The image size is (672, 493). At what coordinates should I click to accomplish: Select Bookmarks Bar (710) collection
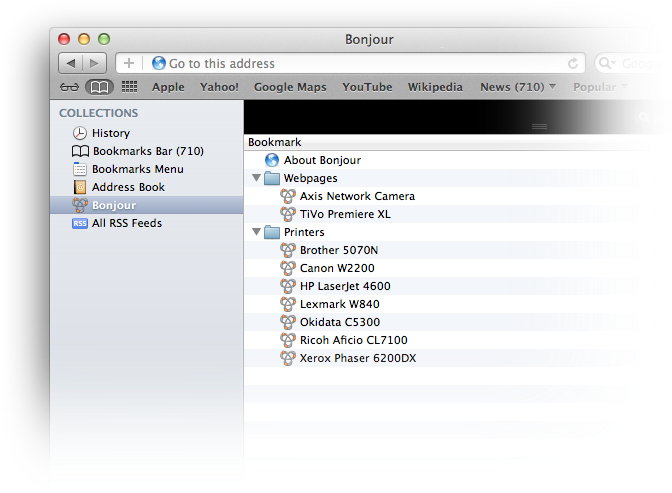point(147,151)
